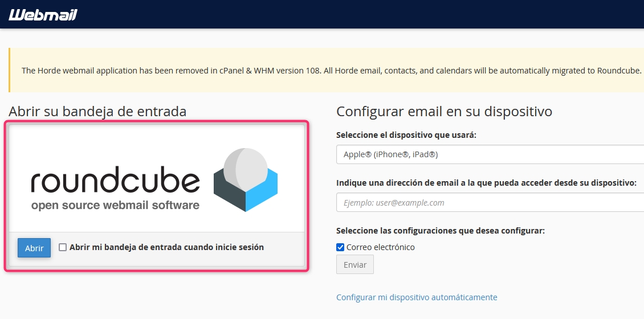Click the 'Abrir mi bandeja de entrada' checkbox label
Image resolution: width=644 pixels, height=319 pixels.
coord(166,247)
